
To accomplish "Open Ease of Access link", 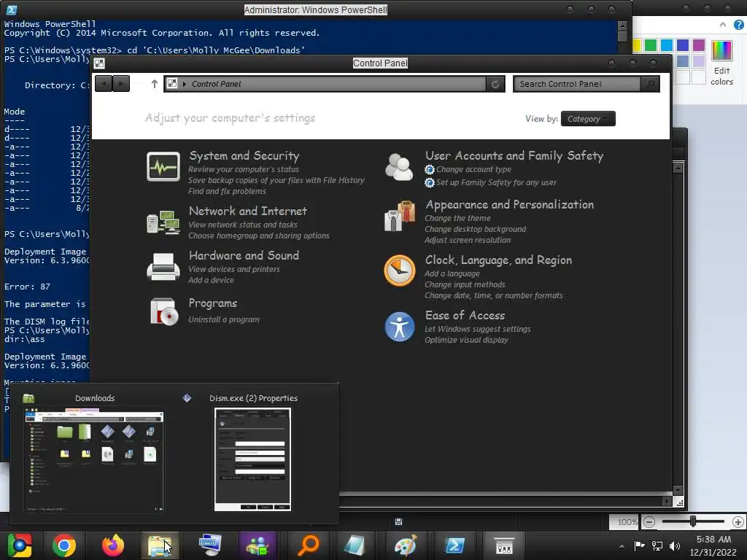I will pos(465,315).
